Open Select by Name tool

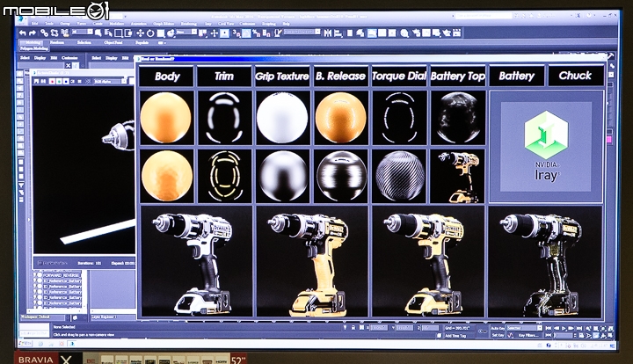(108, 33)
